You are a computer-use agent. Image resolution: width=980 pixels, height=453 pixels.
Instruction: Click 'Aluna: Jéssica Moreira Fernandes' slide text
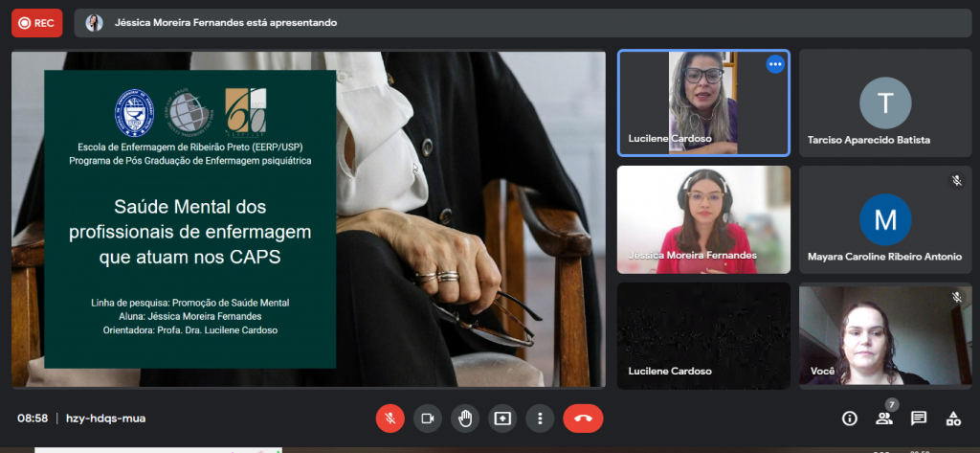tap(190, 316)
